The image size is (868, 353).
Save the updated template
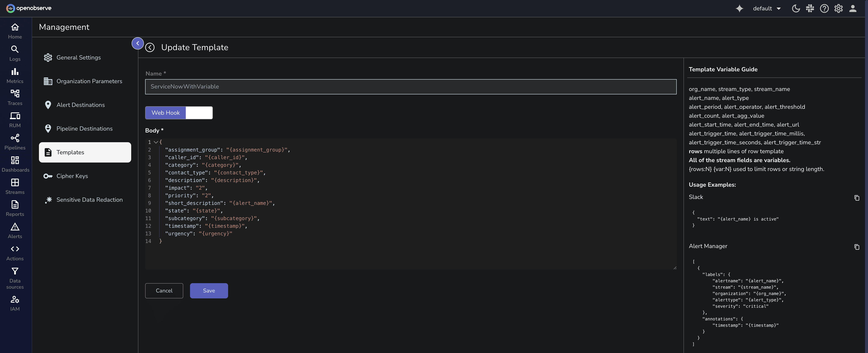(209, 290)
